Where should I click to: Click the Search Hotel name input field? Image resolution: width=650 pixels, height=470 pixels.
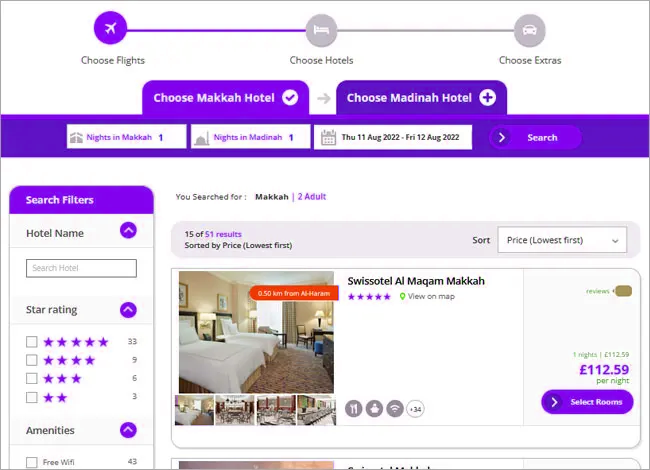click(x=81, y=268)
